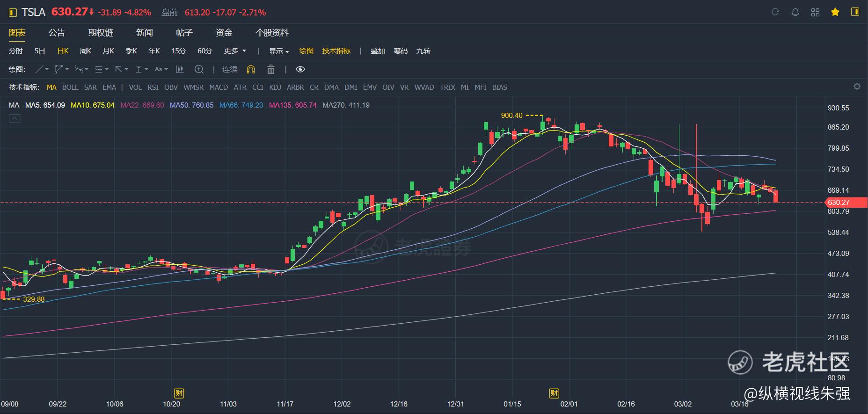
Task: Enable the MACD sub-indicator
Action: click(x=219, y=87)
